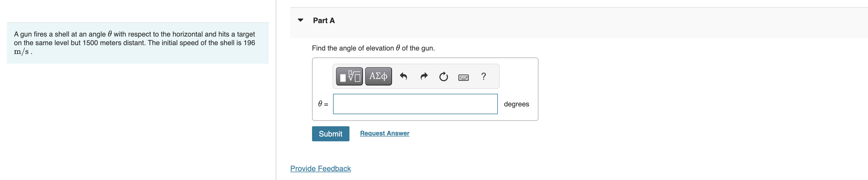Click the undo arrow in the equation toolbar
Screen dimensions: 868x180
404,76
